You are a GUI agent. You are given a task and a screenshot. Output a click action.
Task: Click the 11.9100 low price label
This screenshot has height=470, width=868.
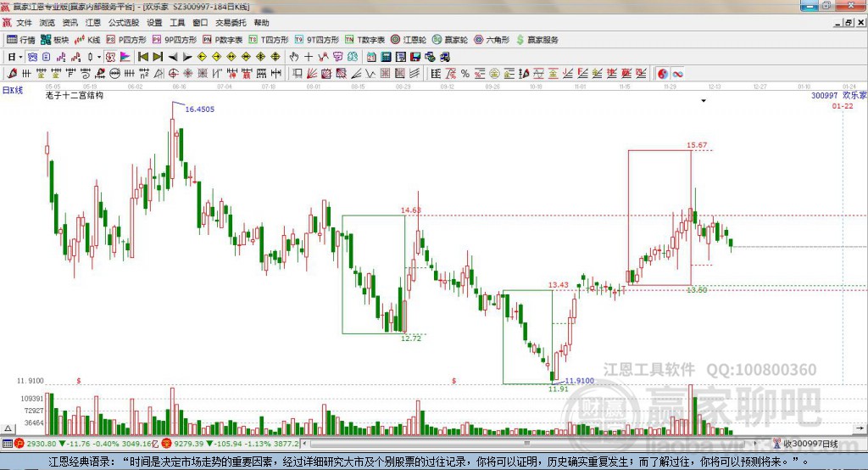coord(580,381)
